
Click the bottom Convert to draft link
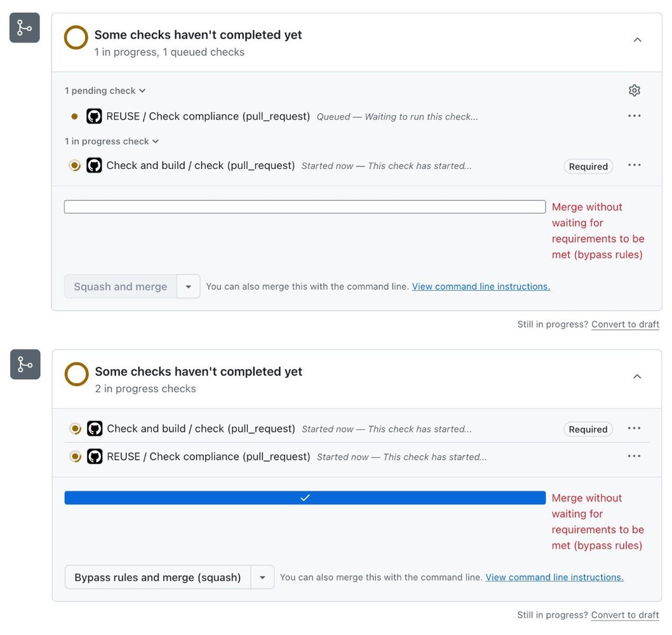625,615
